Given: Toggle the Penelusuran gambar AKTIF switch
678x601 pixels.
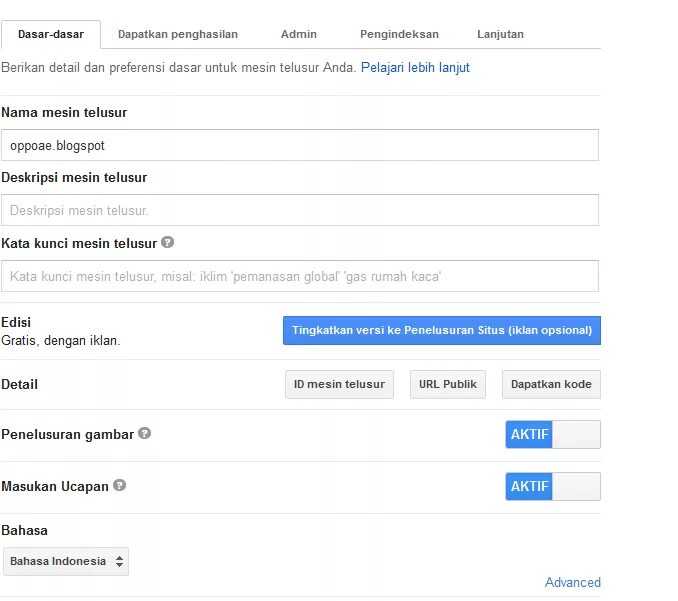Looking at the screenshot, I should tap(552, 434).
